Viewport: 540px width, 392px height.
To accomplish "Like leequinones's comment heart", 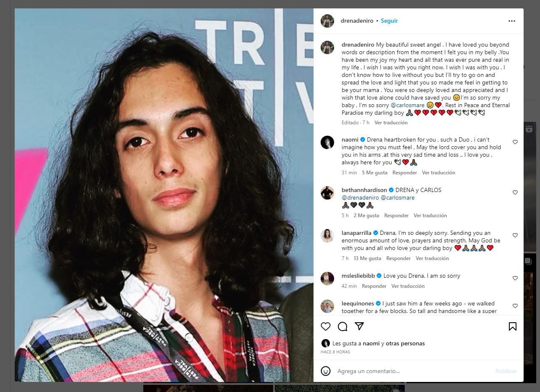I will [x=515, y=306].
